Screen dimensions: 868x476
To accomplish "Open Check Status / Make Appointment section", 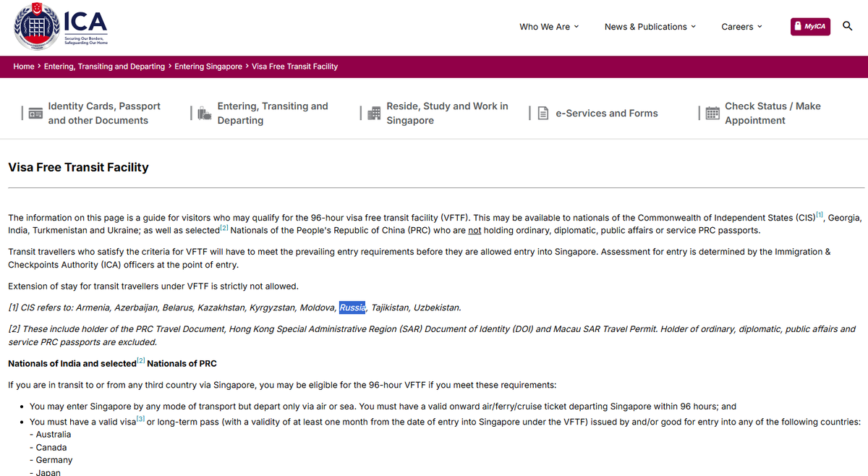I will (773, 114).
